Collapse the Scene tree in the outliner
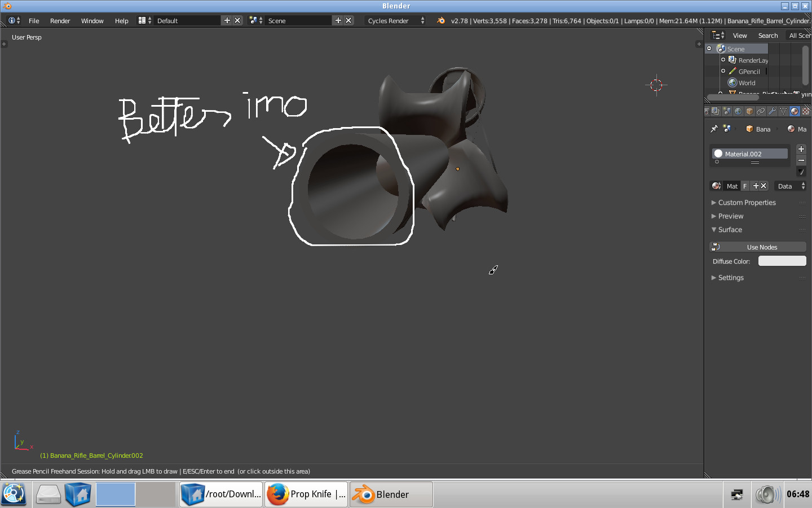Screen dimensions: 812x508 pyautogui.click(x=709, y=49)
